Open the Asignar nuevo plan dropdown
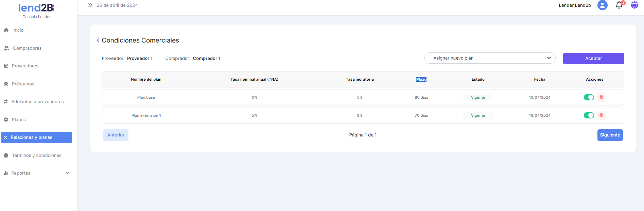The width and height of the screenshot is (644, 211). (x=490, y=58)
